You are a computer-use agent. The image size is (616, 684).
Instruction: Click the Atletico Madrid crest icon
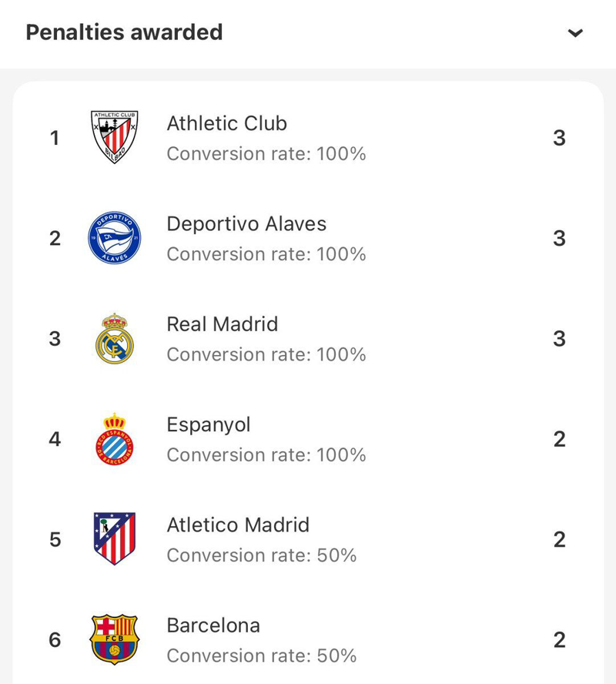coord(115,539)
